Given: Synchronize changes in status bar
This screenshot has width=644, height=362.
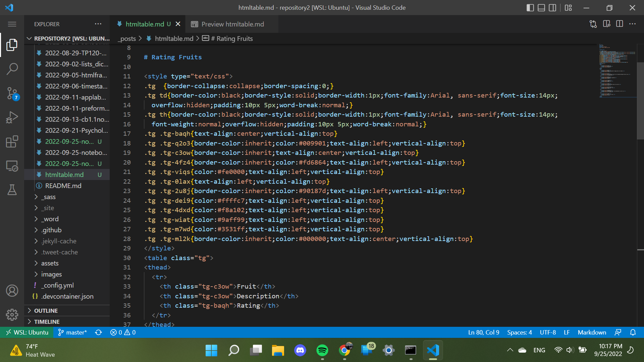Looking at the screenshot, I should 98,332.
